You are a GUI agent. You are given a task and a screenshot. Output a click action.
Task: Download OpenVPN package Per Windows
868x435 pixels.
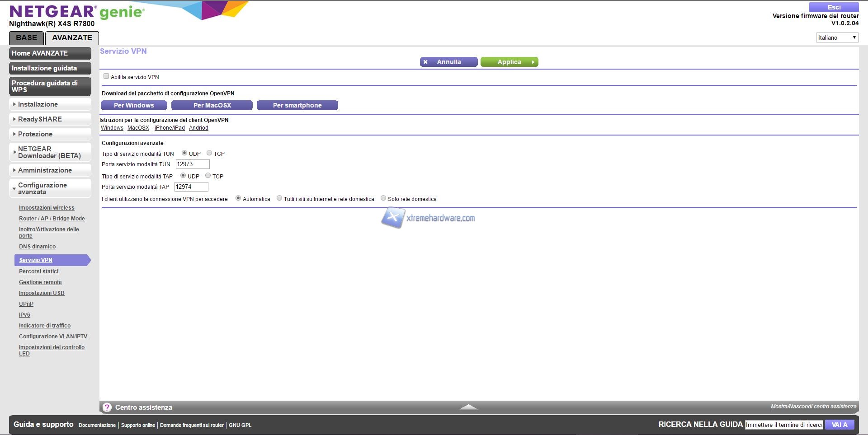(x=134, y=105)
